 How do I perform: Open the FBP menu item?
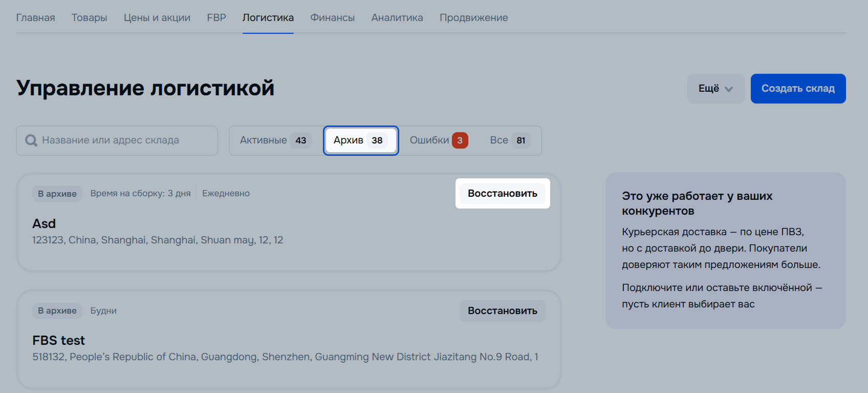[216, 18]
